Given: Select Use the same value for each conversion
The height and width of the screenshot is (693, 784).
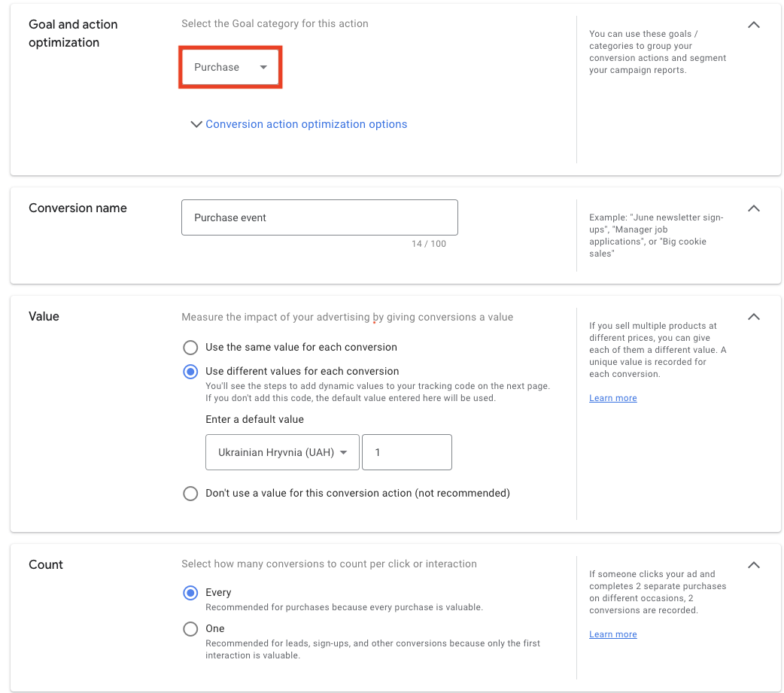Looking at the screenshot, I should click(x=190, y=348).
